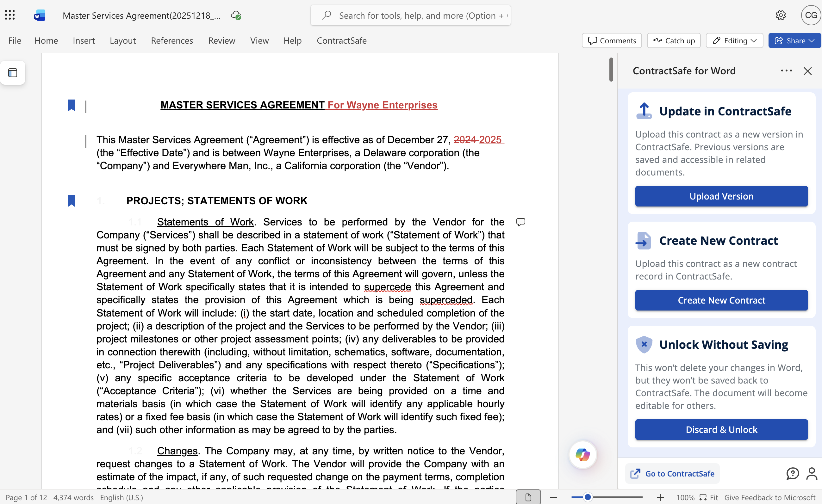Toggle the page view button in status bar
The height and width of the screenshot is (504, 822).
[528, 497]
